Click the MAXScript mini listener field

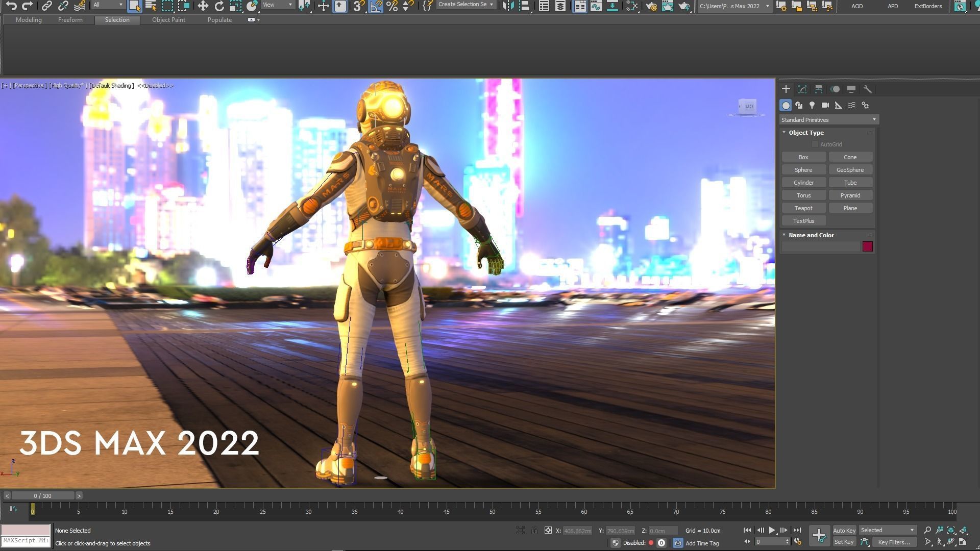[x=26, y=540]
